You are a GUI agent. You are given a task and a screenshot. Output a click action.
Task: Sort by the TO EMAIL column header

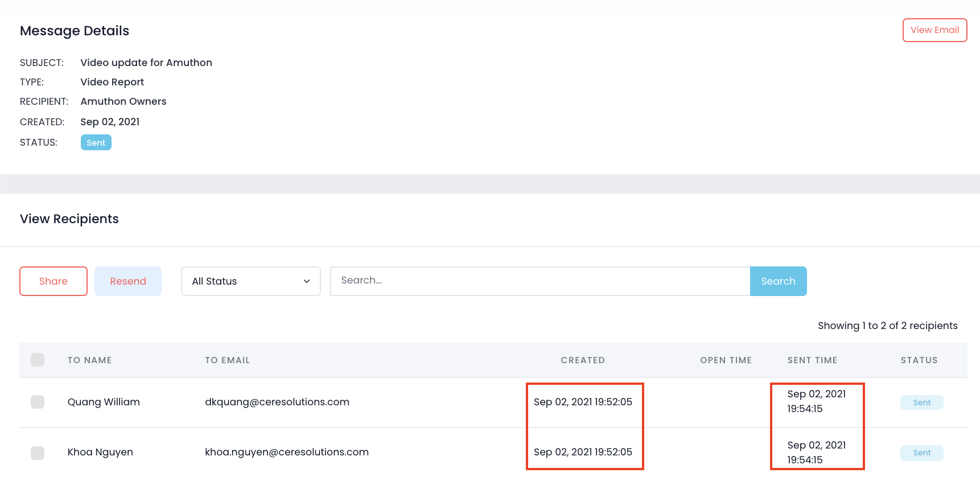pyautogui.click(x=227, y=360)
